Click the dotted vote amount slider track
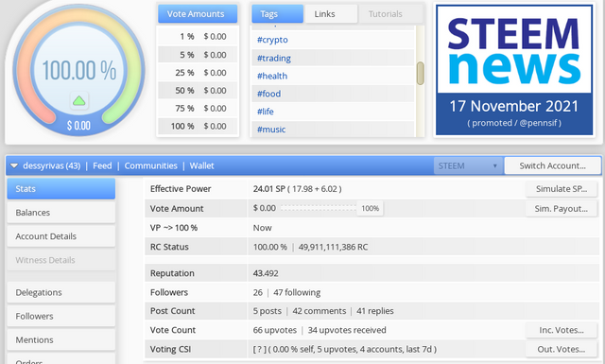This screenshot has height=364, width=605. [319, 208]
